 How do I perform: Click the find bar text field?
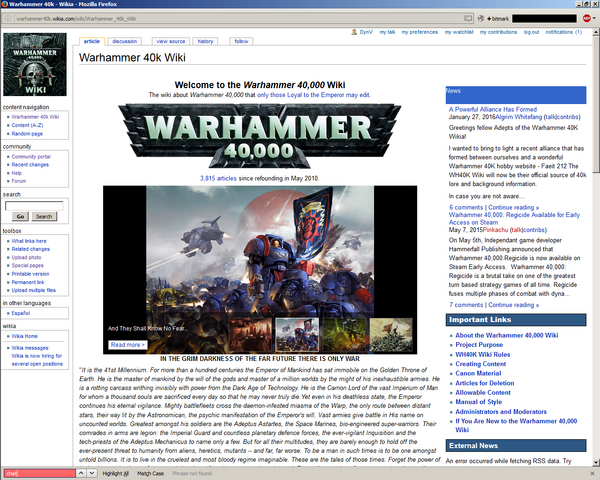[x=40, y=473]
